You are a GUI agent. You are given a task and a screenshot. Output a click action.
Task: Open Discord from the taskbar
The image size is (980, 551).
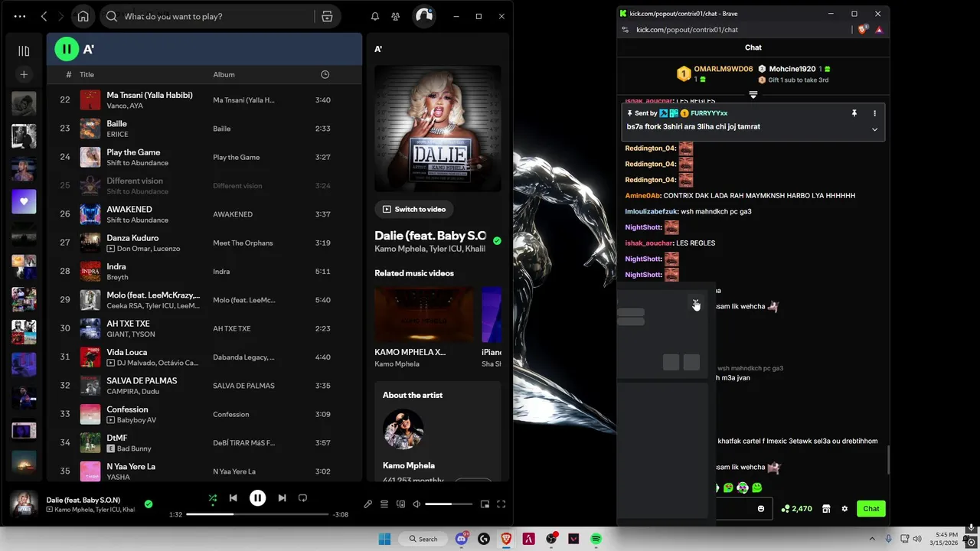pyautogui.click(x=462, y=539)
